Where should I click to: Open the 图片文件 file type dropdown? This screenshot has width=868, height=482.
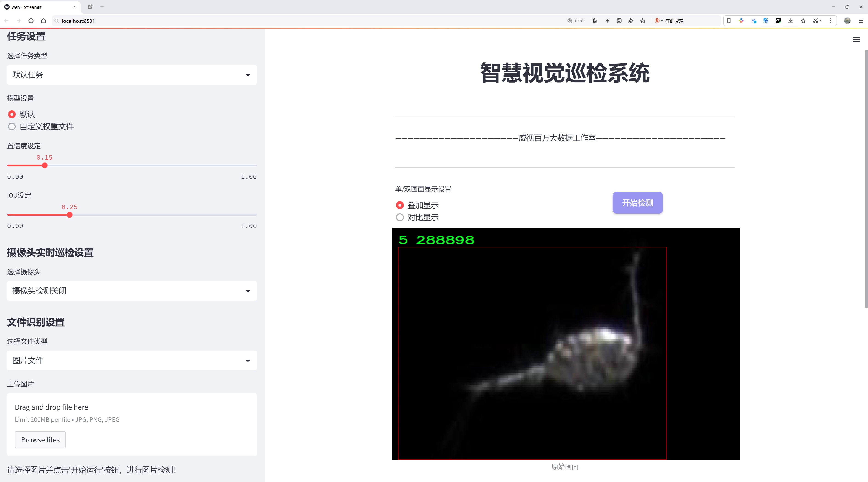click(132, 361)
